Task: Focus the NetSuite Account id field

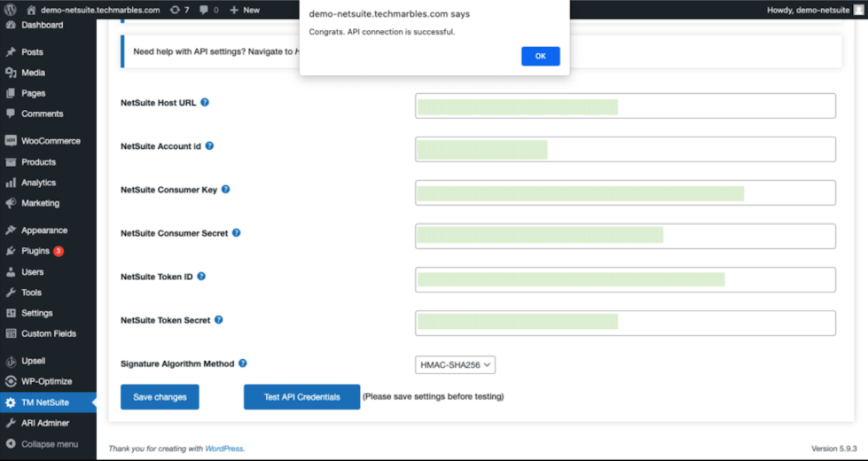Action: coord(626,150)
